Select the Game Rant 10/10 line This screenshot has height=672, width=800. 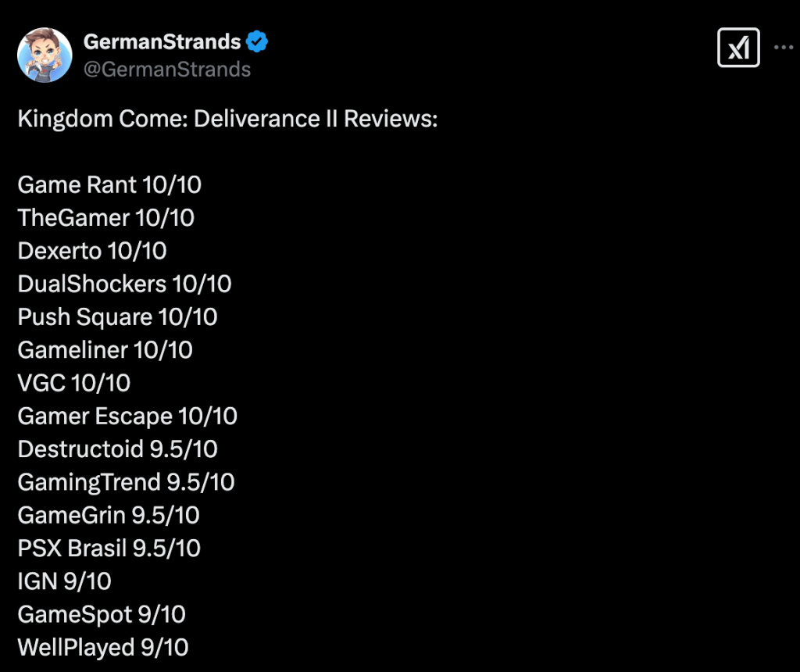(x=109, y=184)
